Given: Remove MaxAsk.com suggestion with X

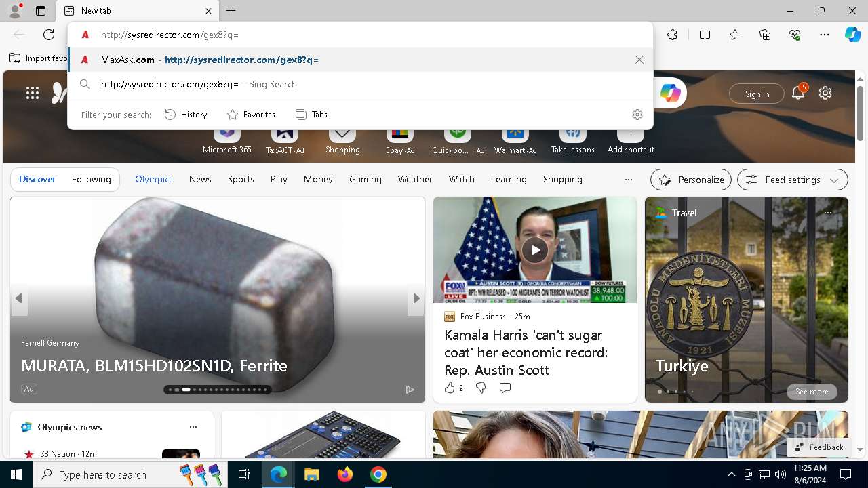Looking at the screenshot, I should (x=639, y=60).
